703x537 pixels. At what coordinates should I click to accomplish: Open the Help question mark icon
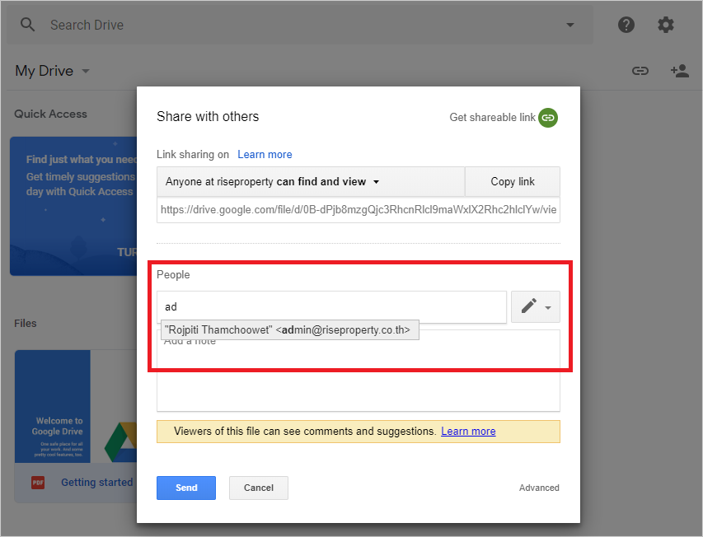tap(626, 25)
